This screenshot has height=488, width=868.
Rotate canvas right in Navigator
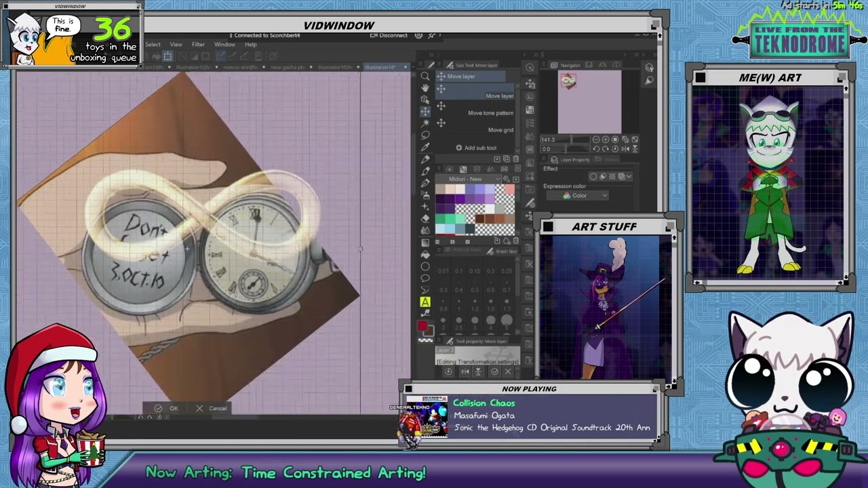click(x=606, y=148)
